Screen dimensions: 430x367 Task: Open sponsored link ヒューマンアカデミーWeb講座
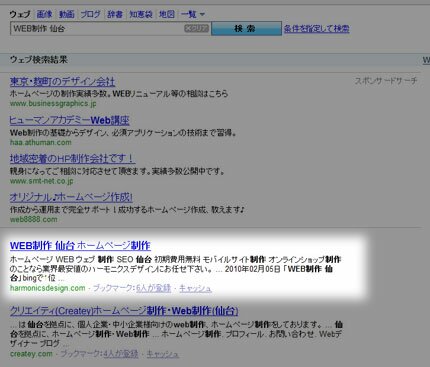[69, 120]
